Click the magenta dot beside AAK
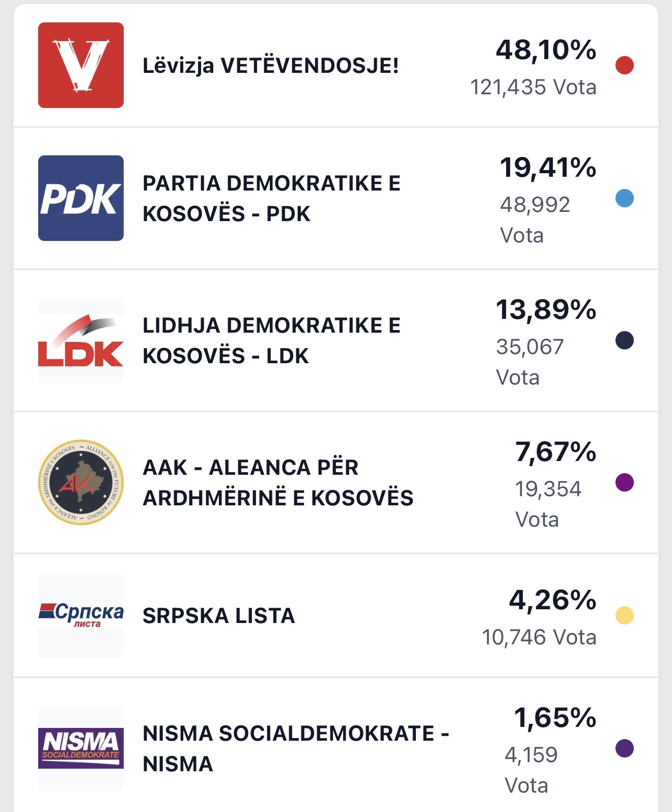This screenshot has width=672, height=812. pos(624,482)
